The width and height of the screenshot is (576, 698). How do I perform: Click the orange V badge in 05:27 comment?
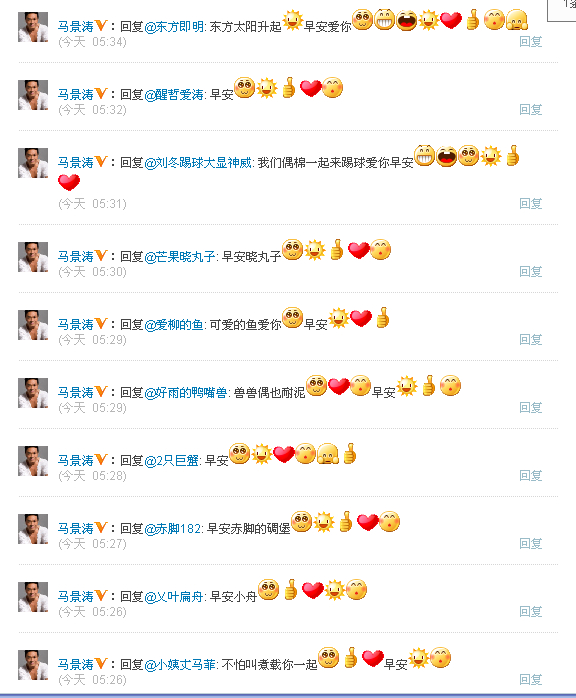(x=101, y=528)
